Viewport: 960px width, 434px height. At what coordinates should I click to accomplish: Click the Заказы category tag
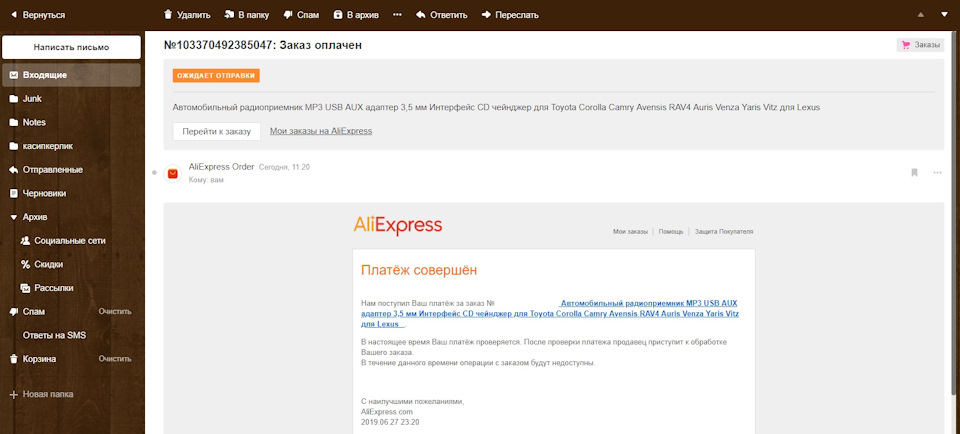click(920, 45)
